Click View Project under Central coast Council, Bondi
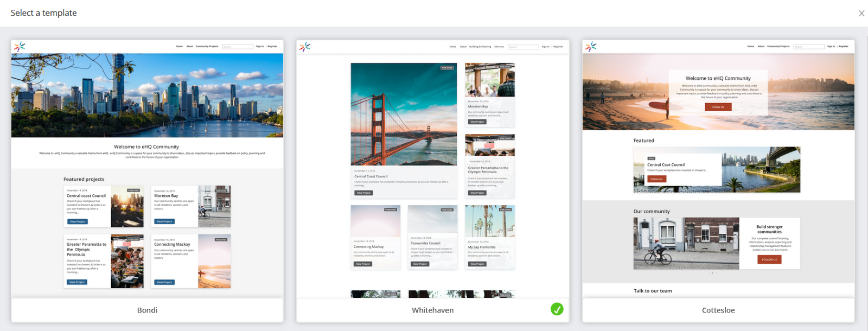The height and width of the screenshot is (331, 868). 78,221
